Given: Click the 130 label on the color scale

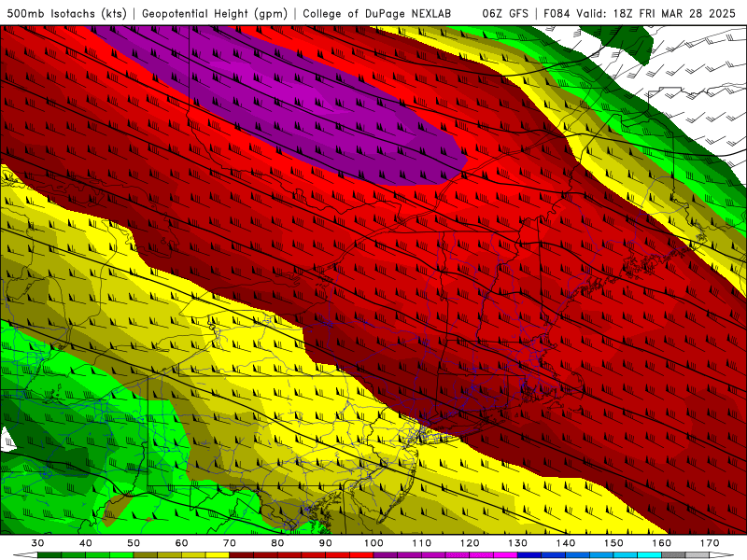Looking at the screenshot, I should pyautogui.click(x=518, y=543).
